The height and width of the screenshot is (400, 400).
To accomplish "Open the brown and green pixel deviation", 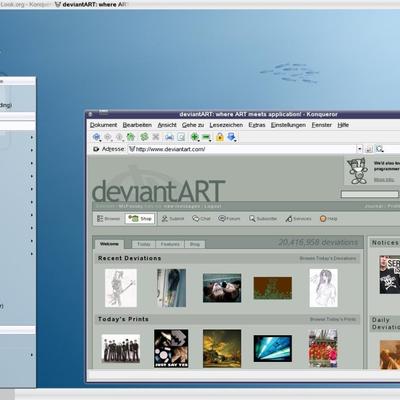I will (273, 288).
